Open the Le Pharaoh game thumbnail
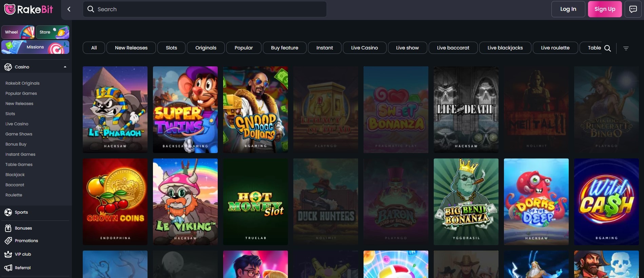 point(115,110)
